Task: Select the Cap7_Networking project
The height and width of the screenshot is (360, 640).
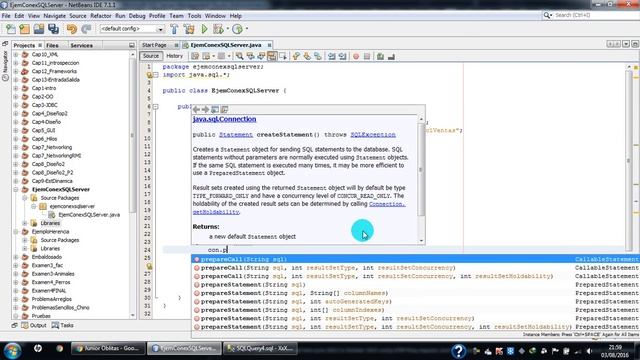Action: click(52, 147)
